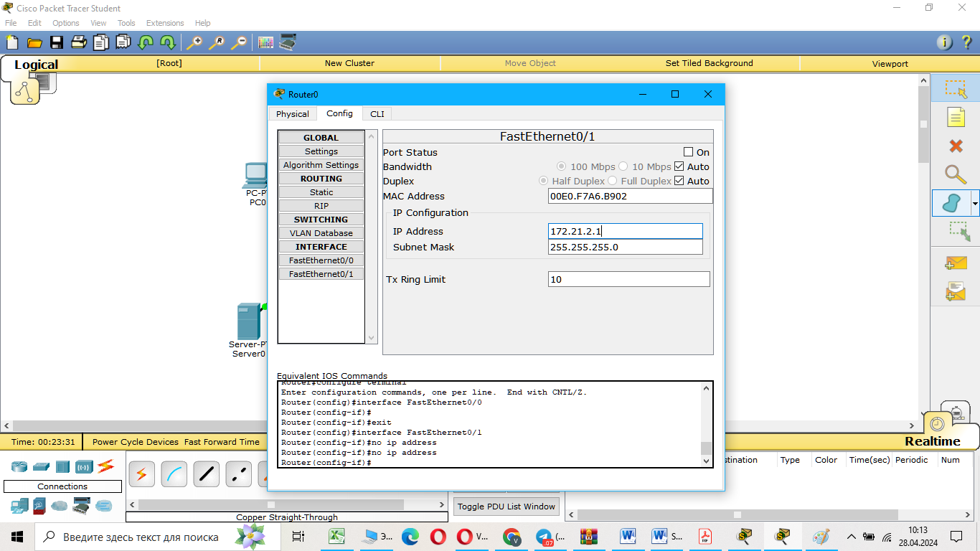Click Windows Start button
The width and height of the screenshot is (980, 551).
17,537
